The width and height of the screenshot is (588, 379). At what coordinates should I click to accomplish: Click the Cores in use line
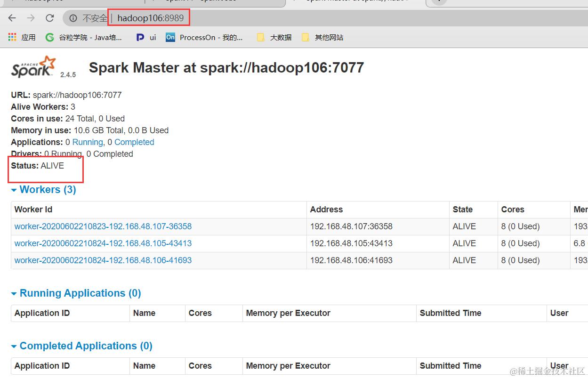(x=68, y=119)
